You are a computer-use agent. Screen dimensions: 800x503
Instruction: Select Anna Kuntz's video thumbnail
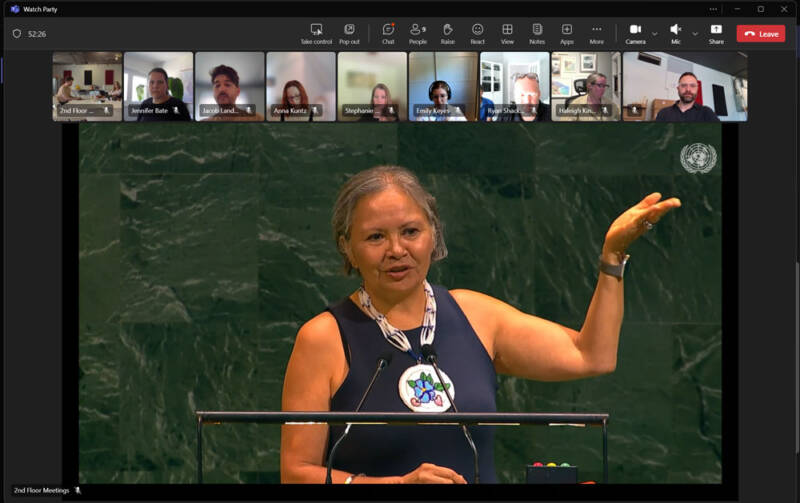coord(301,86)
